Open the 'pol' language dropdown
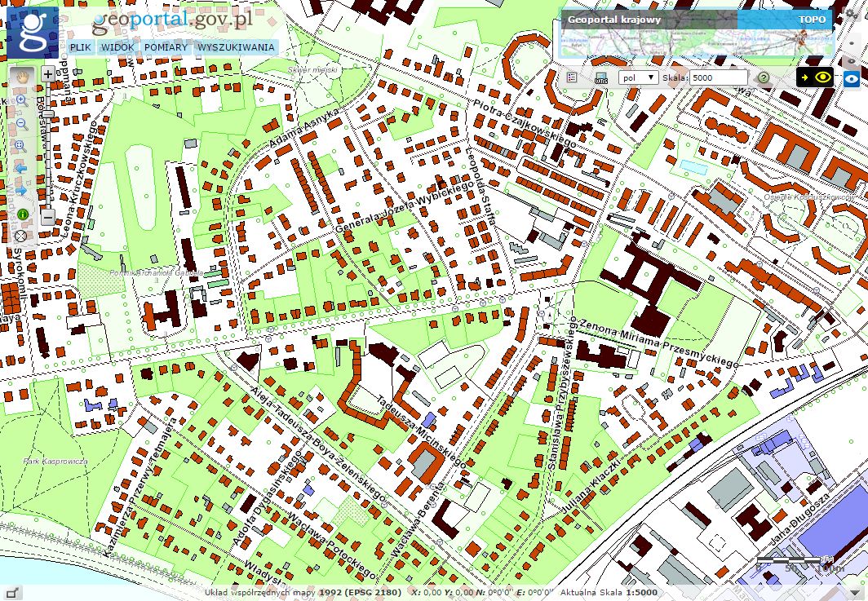 pos(638,77)
